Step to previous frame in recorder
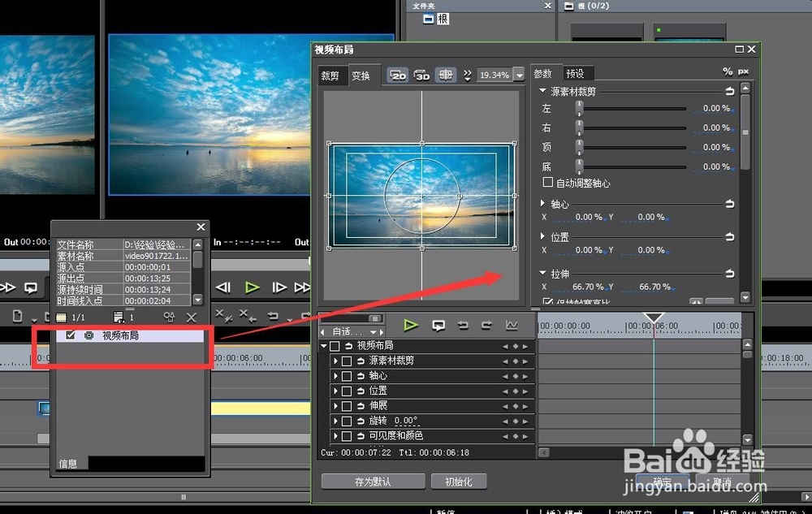 pyautogui.click(x=223, y=287)
